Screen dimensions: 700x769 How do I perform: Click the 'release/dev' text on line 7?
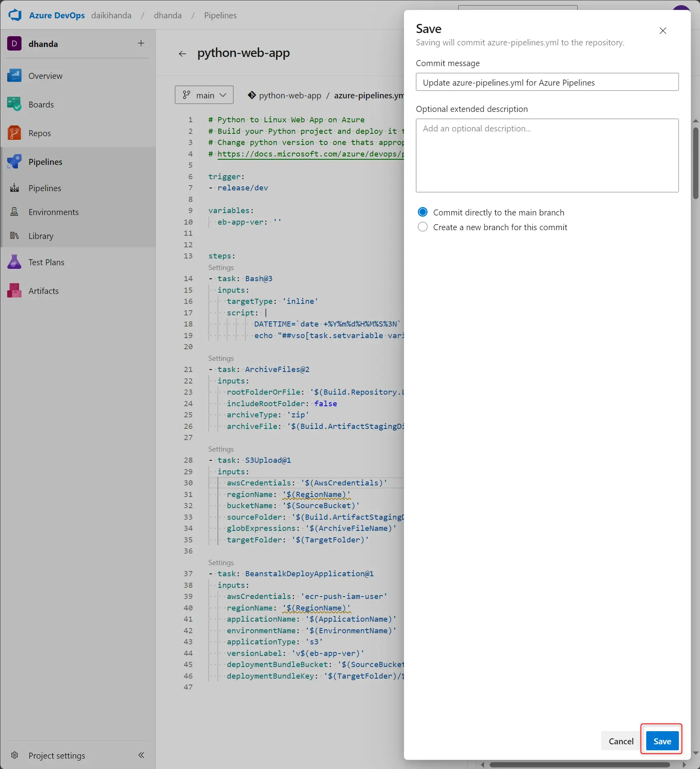click(242, 188)
